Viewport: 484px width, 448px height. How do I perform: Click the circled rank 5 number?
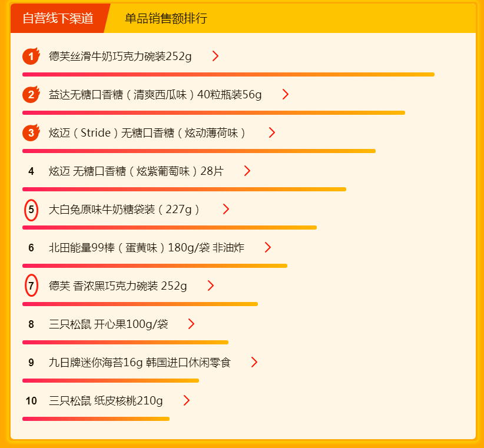pos(31,210)
